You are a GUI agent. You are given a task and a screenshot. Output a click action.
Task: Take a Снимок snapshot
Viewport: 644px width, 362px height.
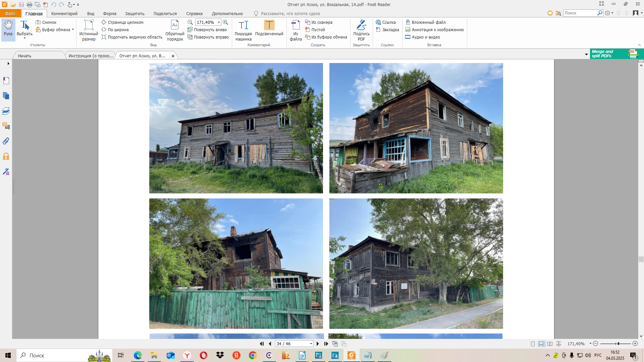coord(46,22)
